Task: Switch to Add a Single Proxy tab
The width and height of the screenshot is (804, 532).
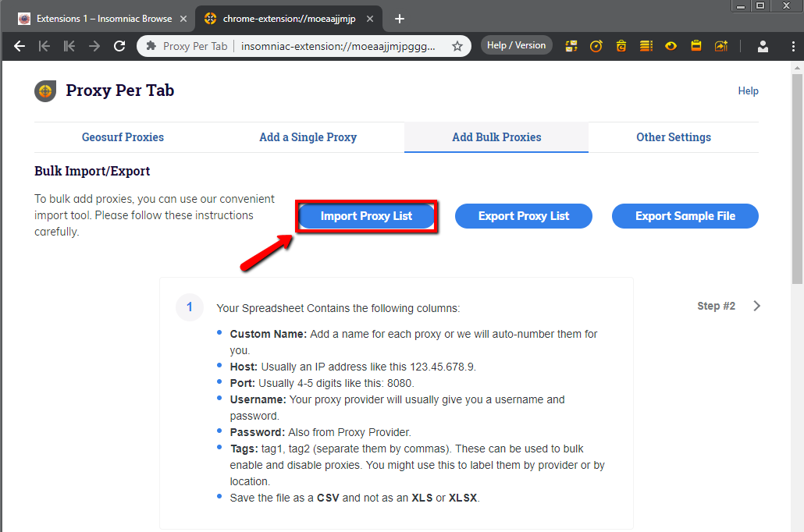Action: [x=308, y=137]
